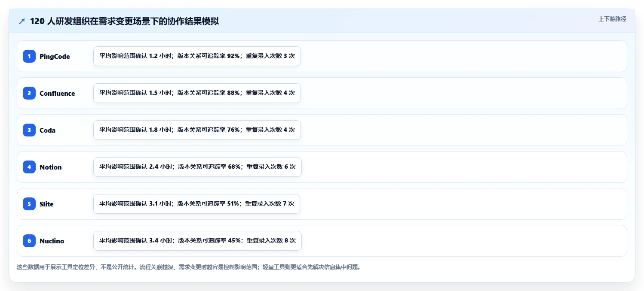Click the 上下游路径 label in header
Image resolution: width=644 pixels, height=291 pixels.
tap(612, 19)
